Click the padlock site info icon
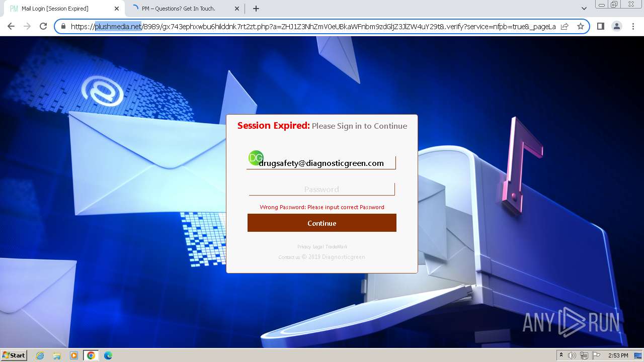 coord(63,27)
